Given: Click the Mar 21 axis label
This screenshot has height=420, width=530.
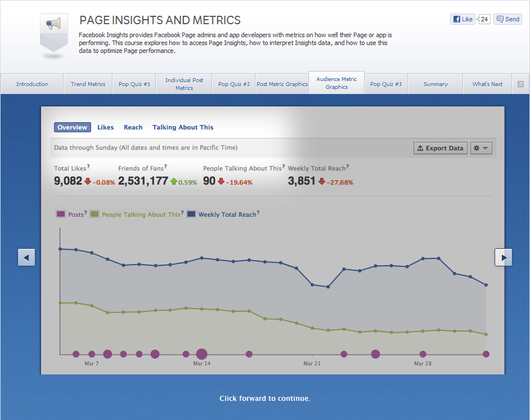Looking at the screenshot, I should pos(312,364).
